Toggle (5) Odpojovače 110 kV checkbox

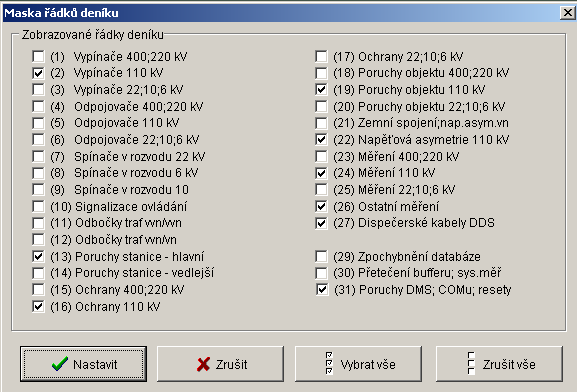coord(38,123)
